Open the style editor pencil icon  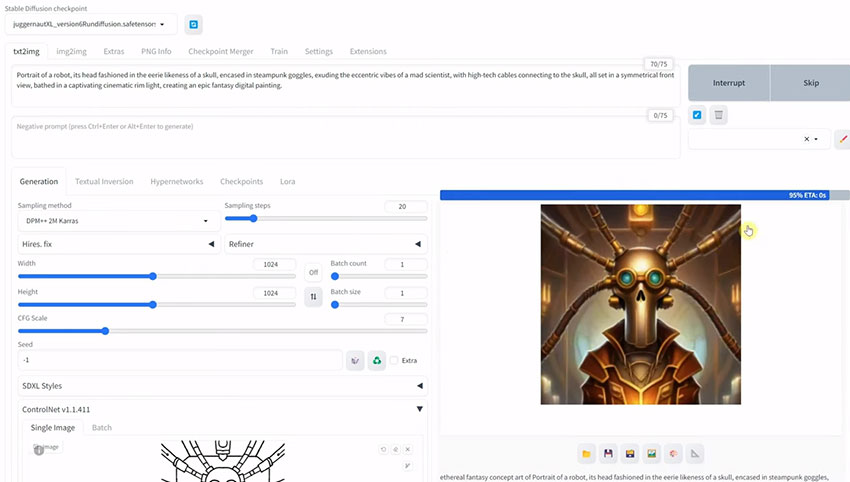pos(843,139)
